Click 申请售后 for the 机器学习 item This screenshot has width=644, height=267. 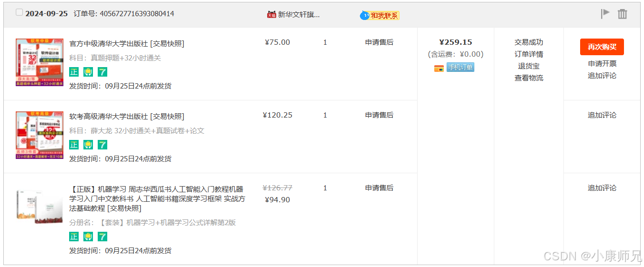pos(379,188)
